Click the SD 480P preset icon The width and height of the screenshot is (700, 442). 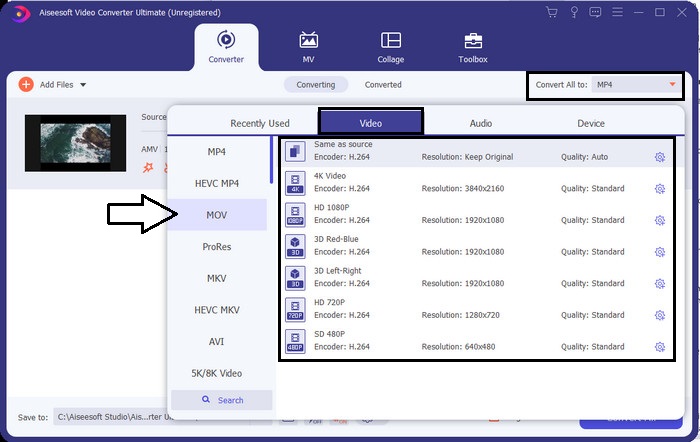click(295, 342)
